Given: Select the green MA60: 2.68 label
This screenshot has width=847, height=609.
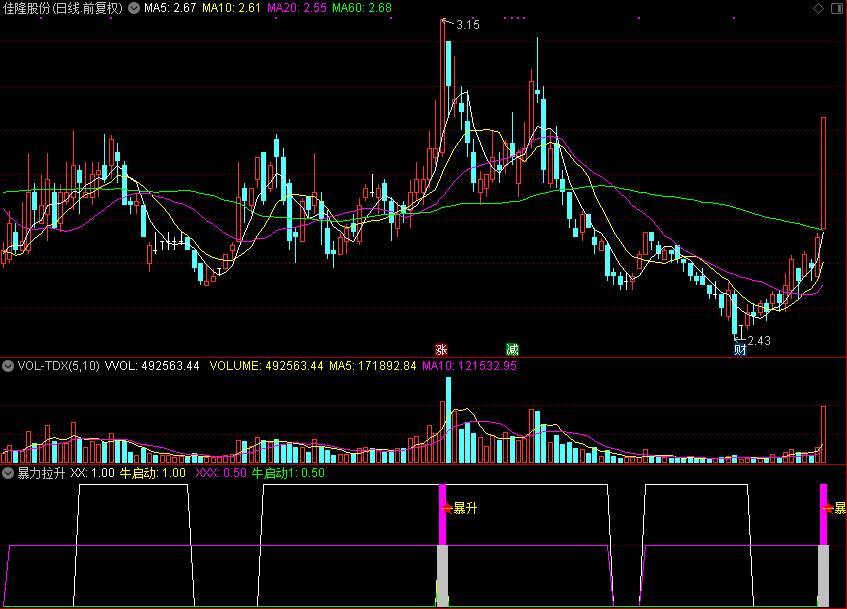Looking at the screenshot, I should pos(362,8).
